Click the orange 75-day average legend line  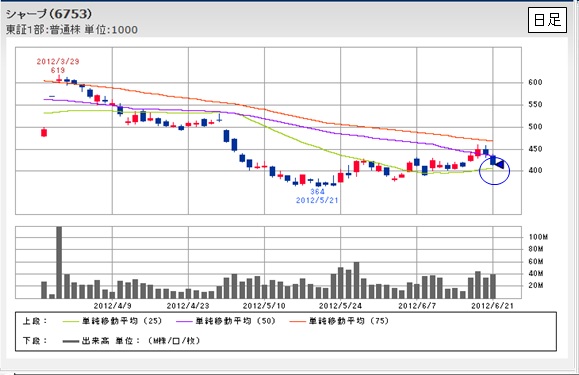(x=298, y=321)
